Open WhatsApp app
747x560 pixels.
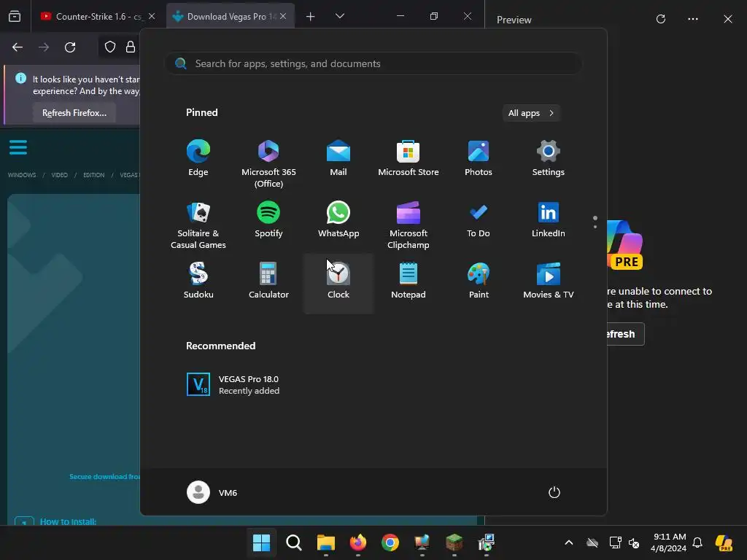click(338, 219)
